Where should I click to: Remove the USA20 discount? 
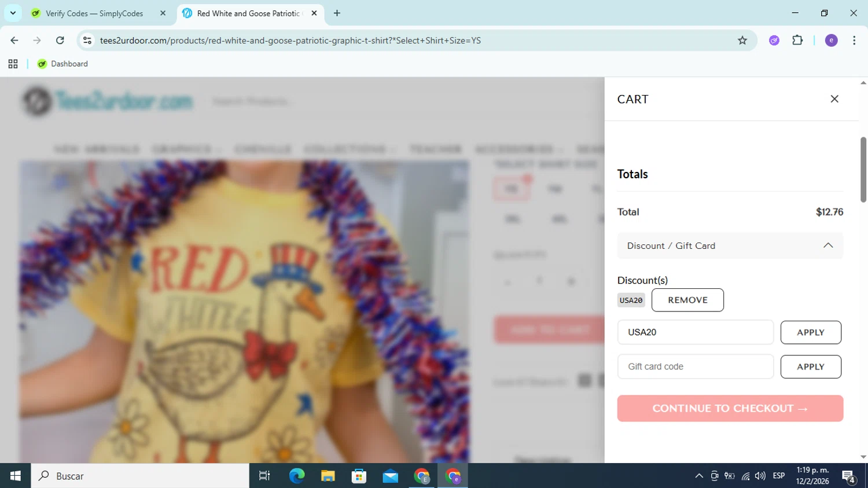pos(687,300)
